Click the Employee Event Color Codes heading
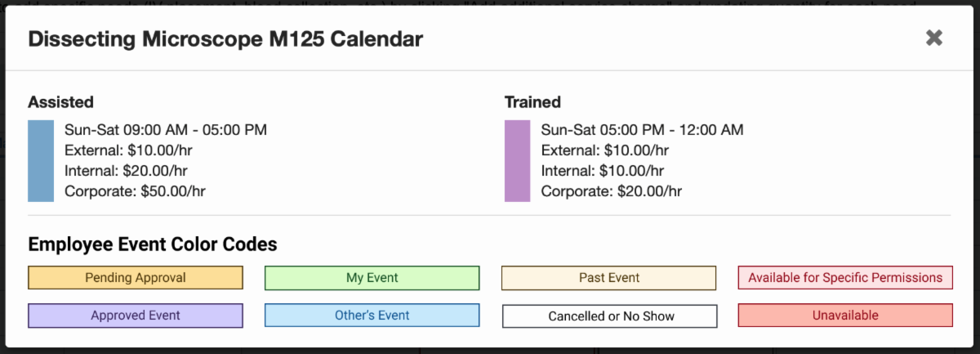This screenshot has width=980, height=354. point(152,244)
